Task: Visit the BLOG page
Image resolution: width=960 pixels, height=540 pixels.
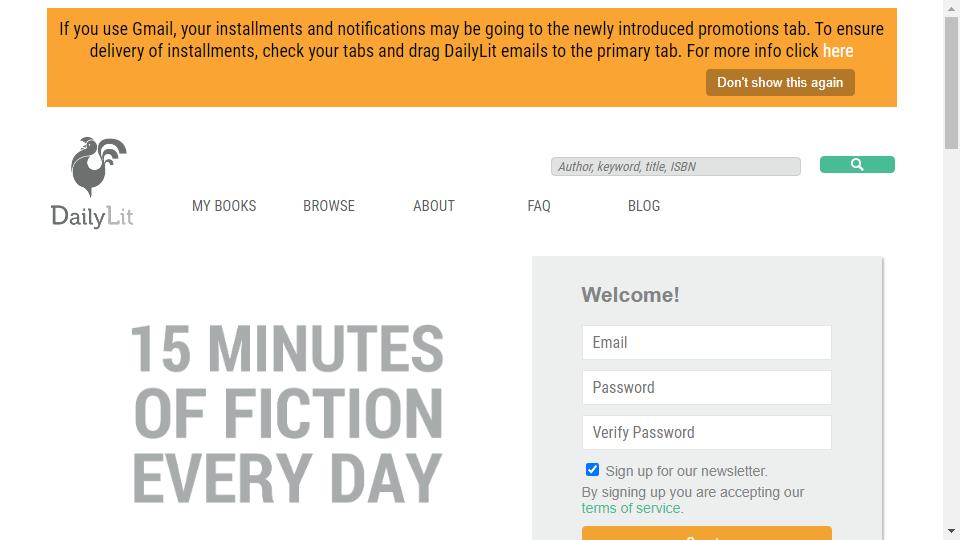Action: point(644,206)
